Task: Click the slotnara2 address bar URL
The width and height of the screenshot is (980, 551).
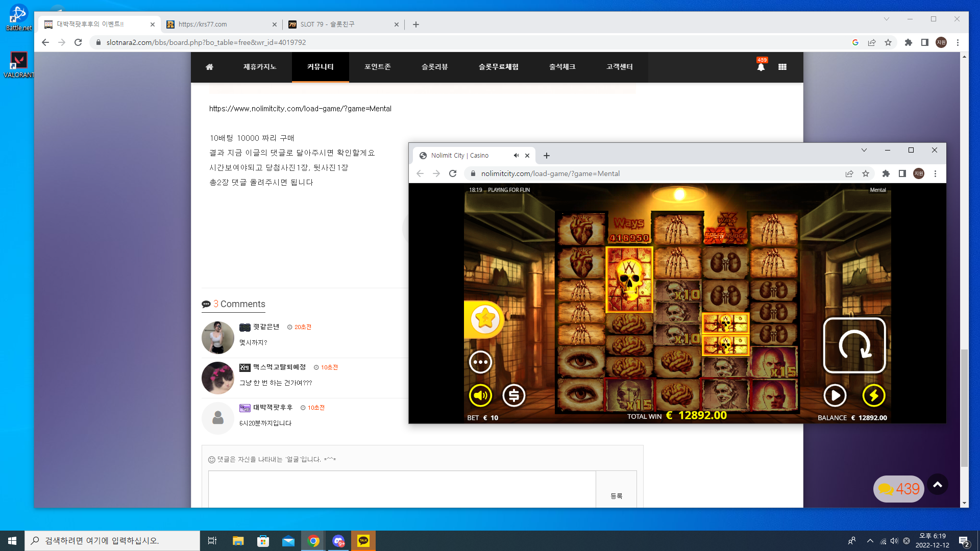Action: 206,42
